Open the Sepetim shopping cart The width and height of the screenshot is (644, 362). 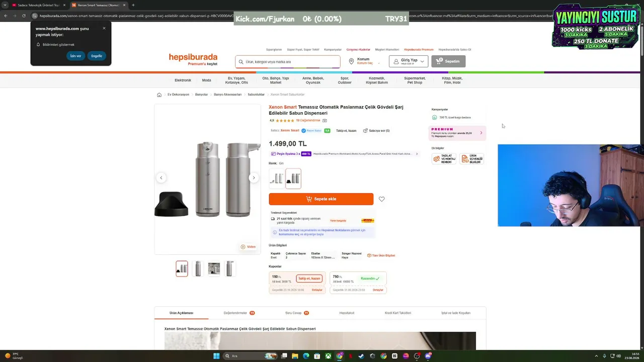pos(448,61)
